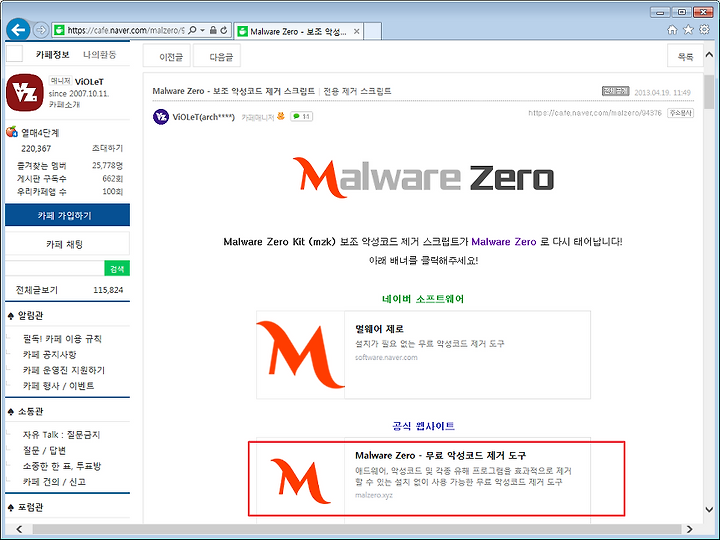The width and height of the screenshot is (720, 540).
Task: Click the large M logo thumbnail in Naver card
Action: pos(301,354)
